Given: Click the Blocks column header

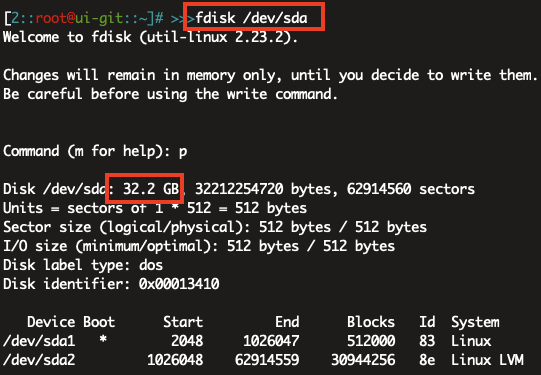Looking at the screenshot, I should [x=371, y=322].
